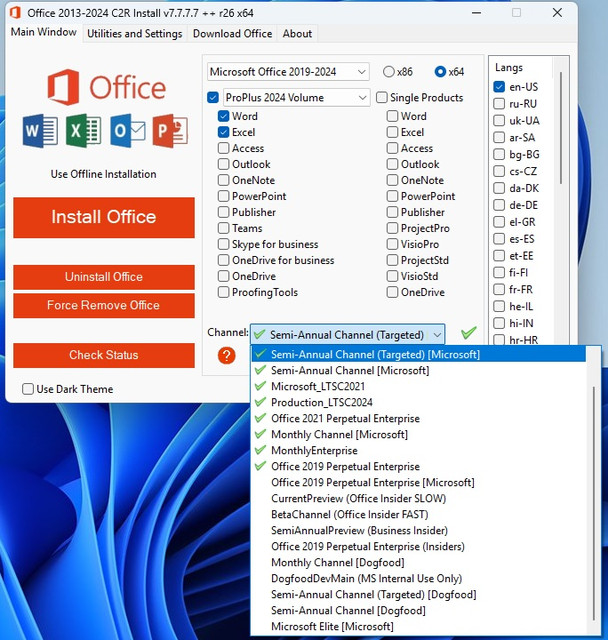The image size is (608, 640).
Task: Click the Check Status button
Action: pyautogui.click(x=104, y=355)
